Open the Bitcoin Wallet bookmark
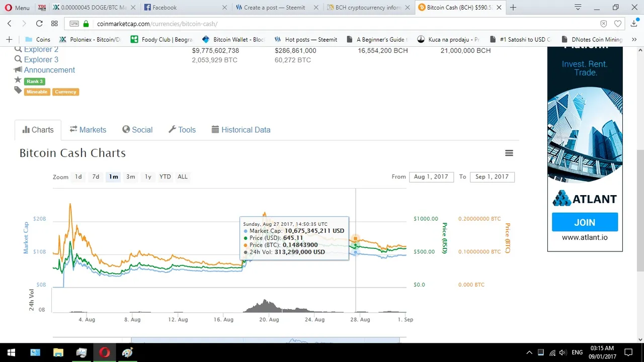644x362 pixels. coord(233,39)
